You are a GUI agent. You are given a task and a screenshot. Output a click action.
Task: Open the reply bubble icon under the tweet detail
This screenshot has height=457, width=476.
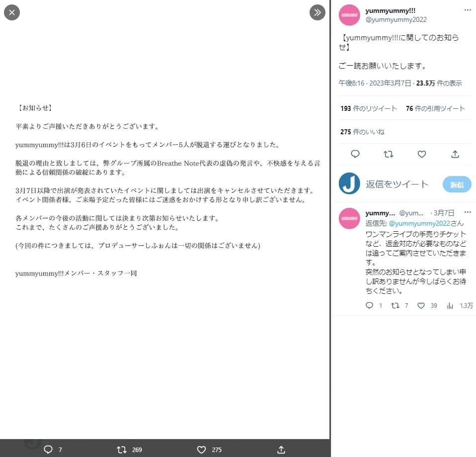[x=355, y=154]
